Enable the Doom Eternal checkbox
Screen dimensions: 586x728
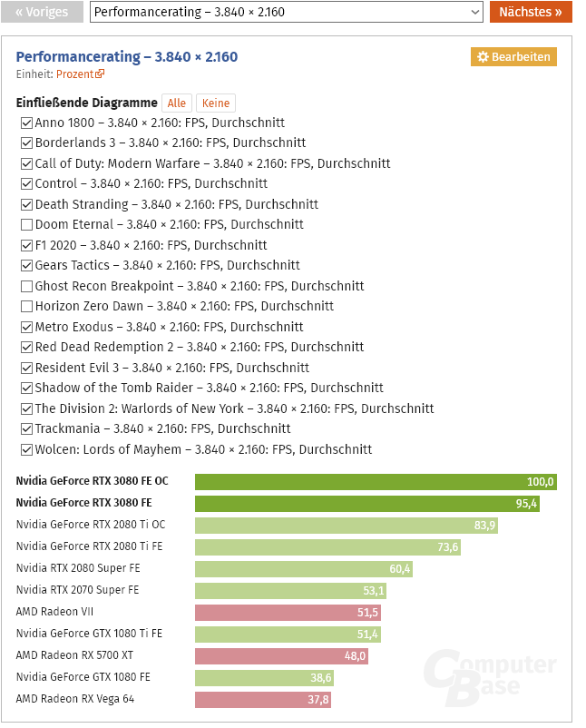click(x=27, y=225)
